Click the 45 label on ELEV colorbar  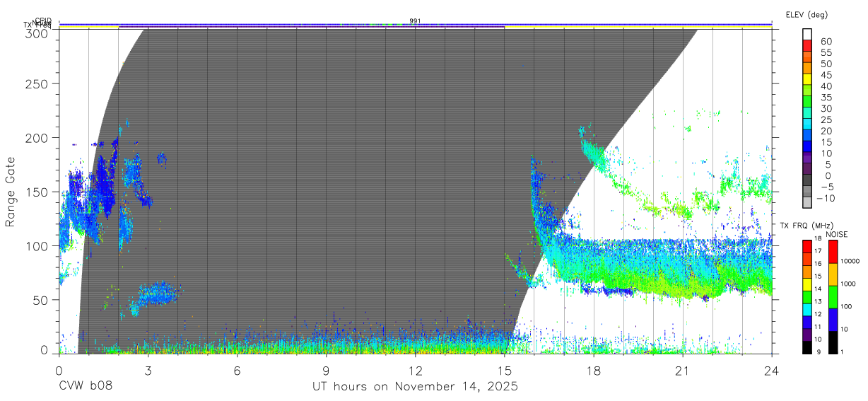coord(825,75)
